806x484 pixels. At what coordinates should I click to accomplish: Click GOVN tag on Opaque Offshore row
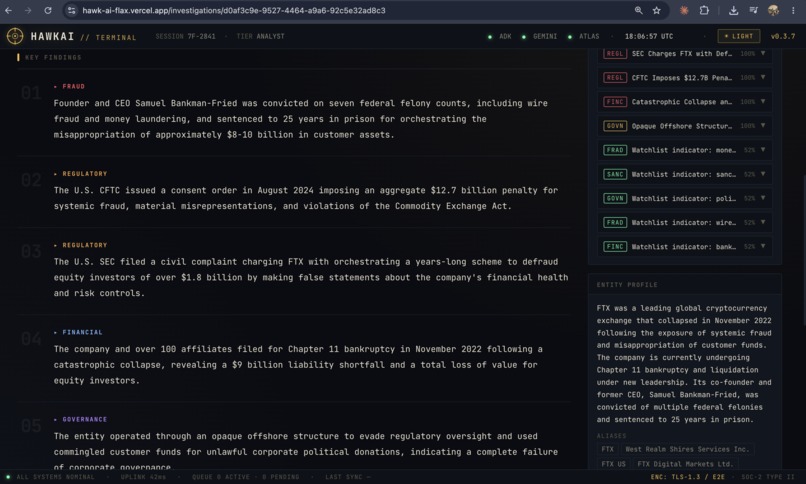615,126
